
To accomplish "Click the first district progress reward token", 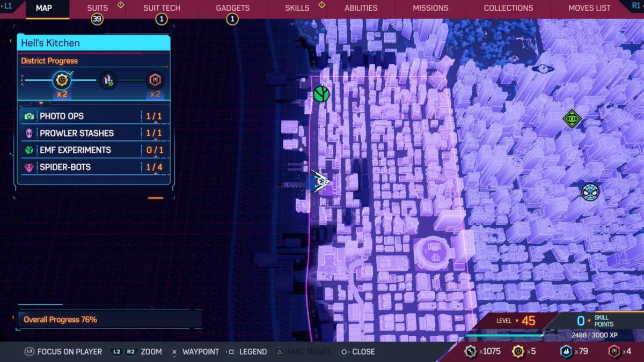I will 62,81.
